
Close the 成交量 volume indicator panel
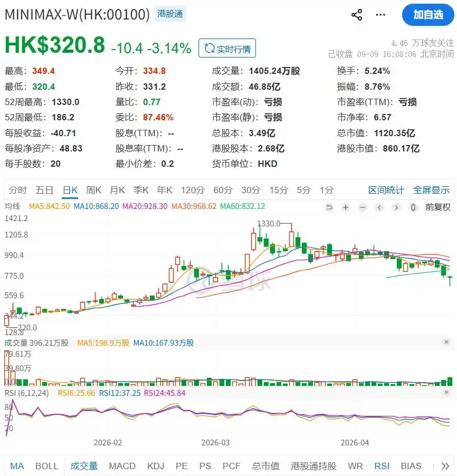pyautogui.click(x=446, y=342)
